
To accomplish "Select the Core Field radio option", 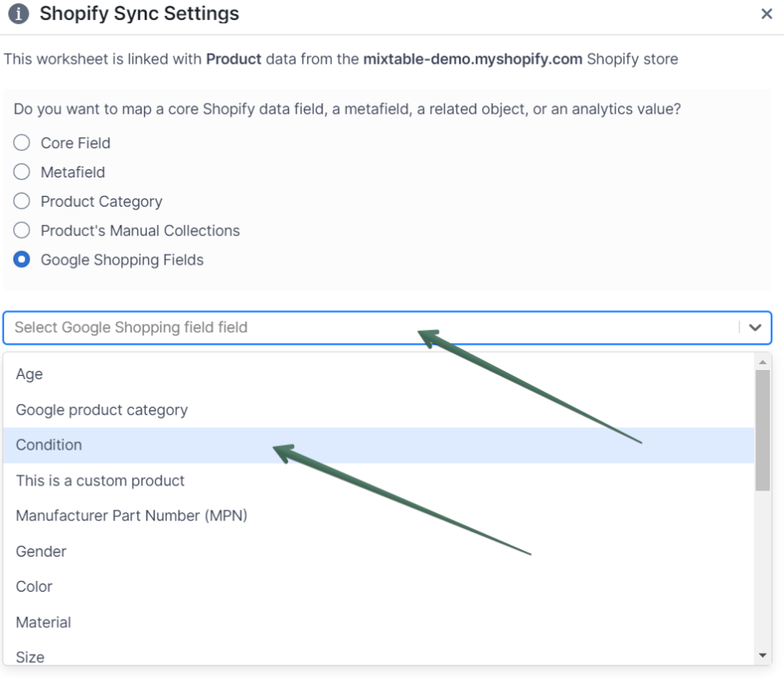I will [x=22, y=143].
